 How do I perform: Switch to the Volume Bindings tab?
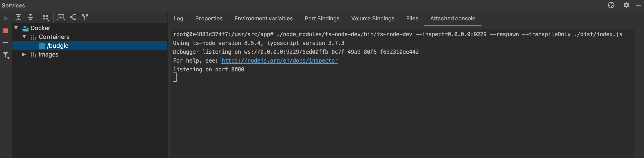[x=372, y=18]
